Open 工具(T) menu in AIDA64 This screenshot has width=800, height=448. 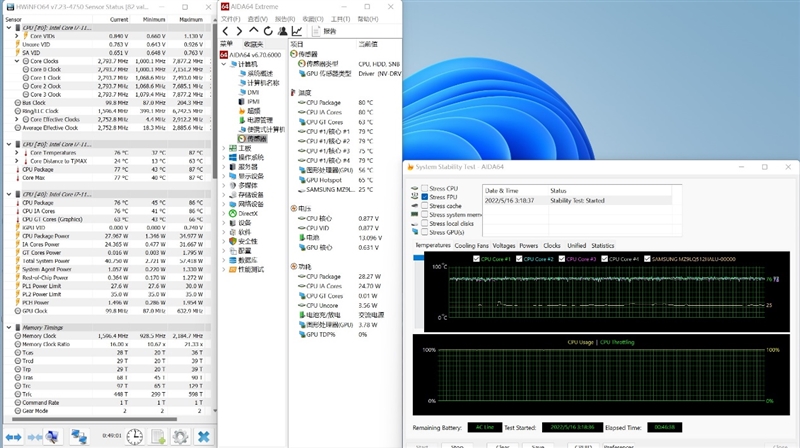point(340,19)
